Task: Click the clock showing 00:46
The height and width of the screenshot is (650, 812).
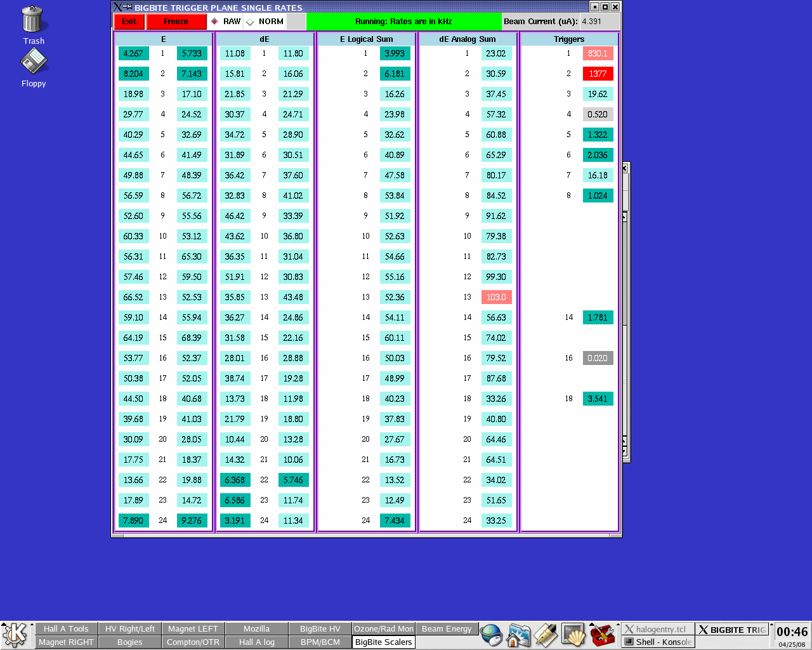Action: (792, 632)
